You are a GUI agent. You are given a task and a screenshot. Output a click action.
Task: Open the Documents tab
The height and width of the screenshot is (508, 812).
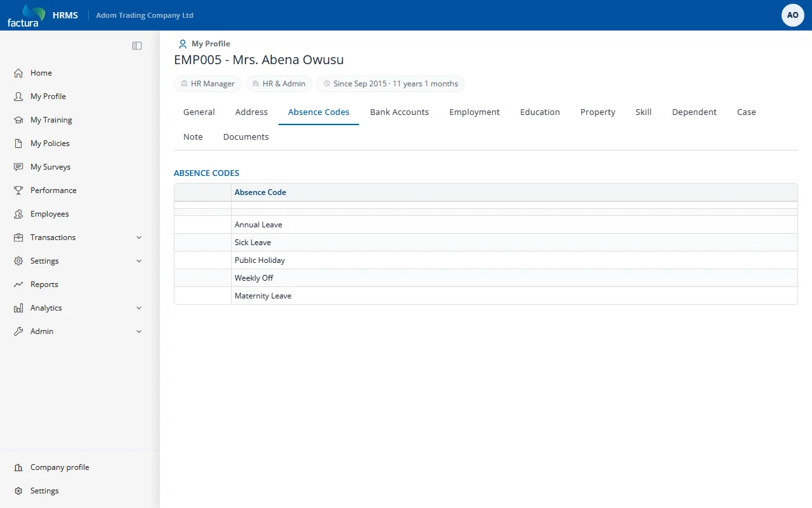pos(246,137)
